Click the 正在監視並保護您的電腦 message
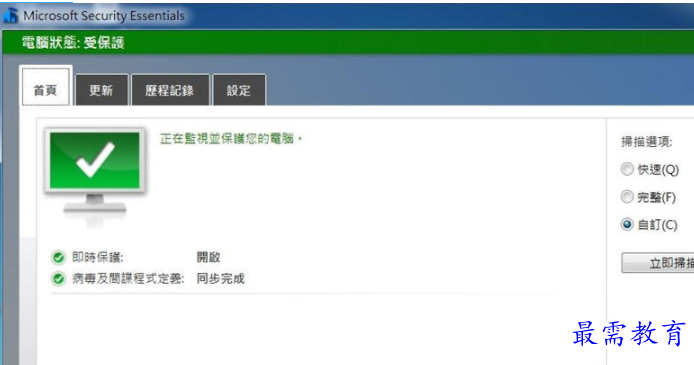This screenshot has width=694, height=365. pos(231,139)
